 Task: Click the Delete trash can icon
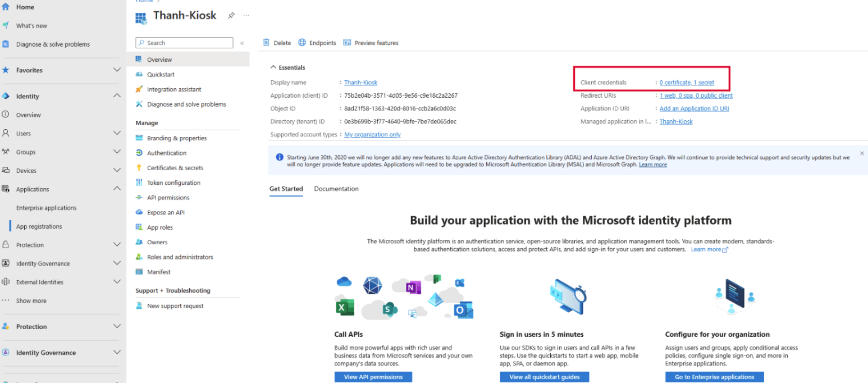pyautogui.click(x=267, y=43)
